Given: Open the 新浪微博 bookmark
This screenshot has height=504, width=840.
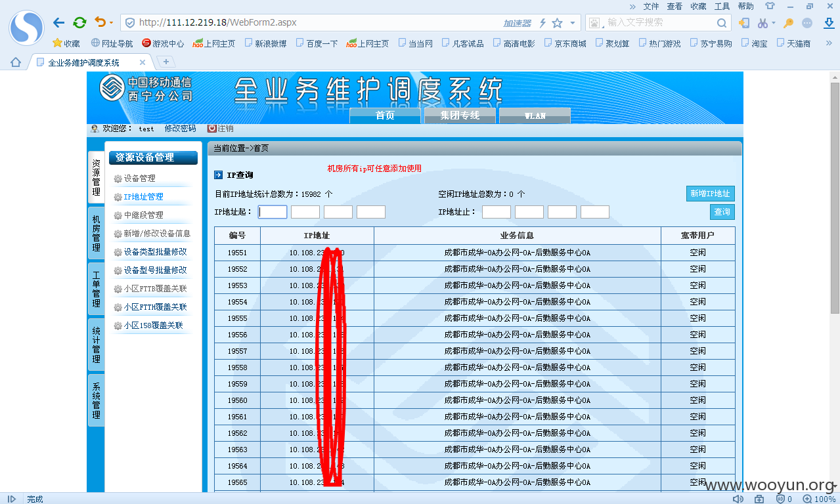Looking at the screenshot, I should coord(265,43).
